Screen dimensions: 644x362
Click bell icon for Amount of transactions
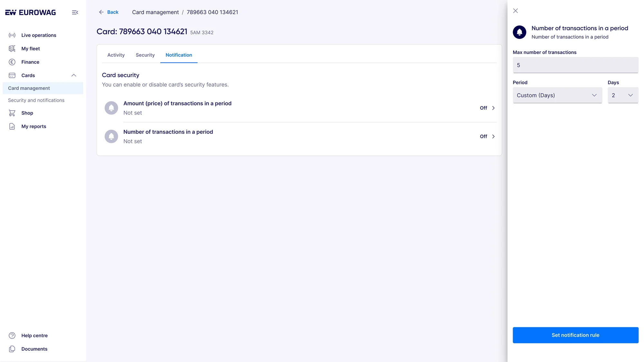[x=111, y=108]
